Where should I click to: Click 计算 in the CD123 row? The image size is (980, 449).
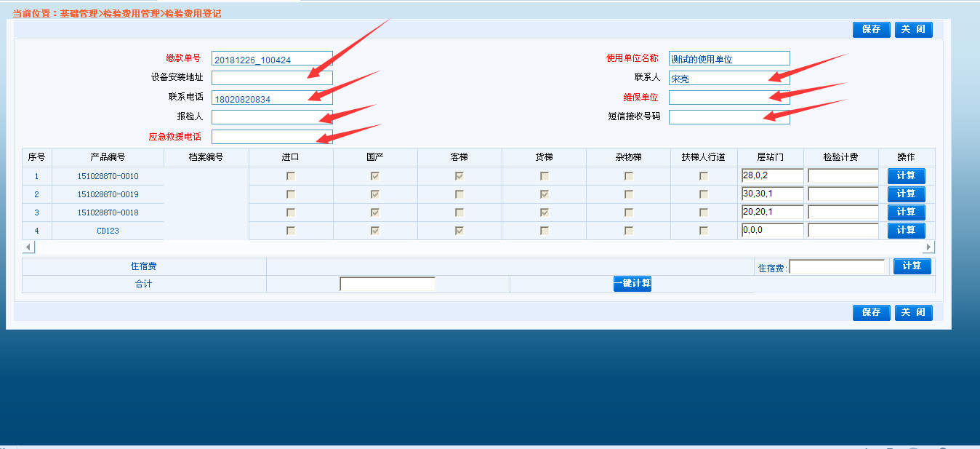click(906, 231)
